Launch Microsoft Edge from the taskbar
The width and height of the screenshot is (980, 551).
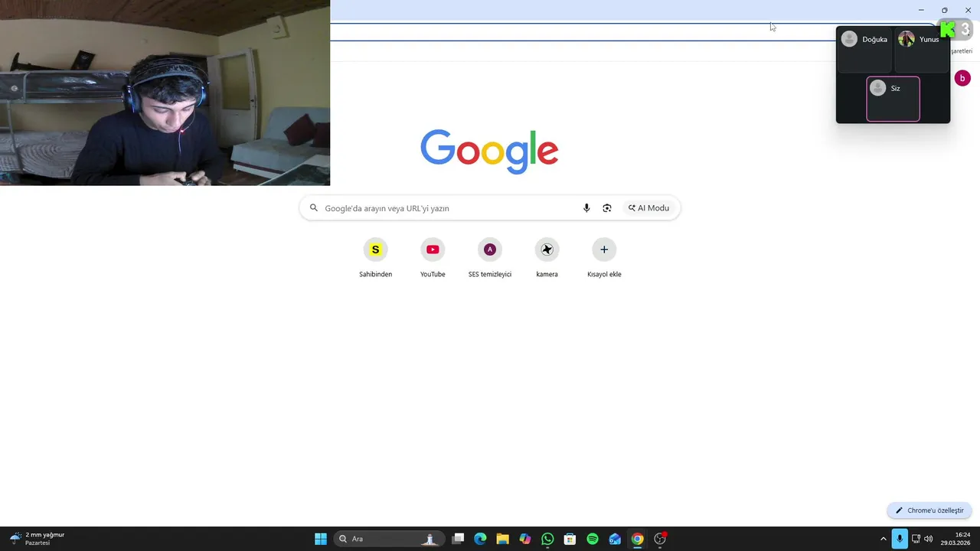pos(480,539)
